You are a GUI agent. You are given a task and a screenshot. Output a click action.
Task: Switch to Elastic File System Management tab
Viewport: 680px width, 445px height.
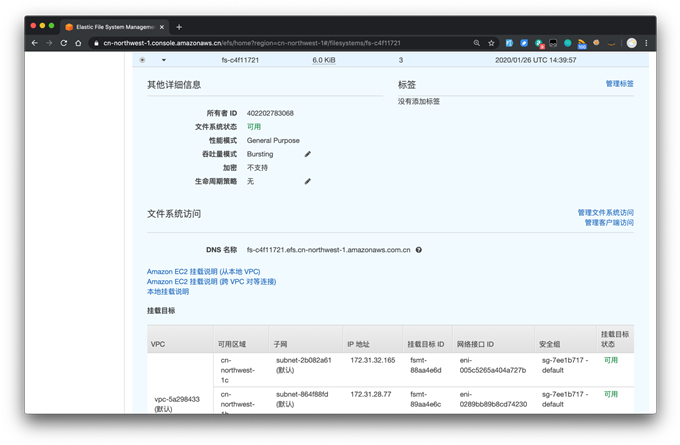tap(114, 27)
